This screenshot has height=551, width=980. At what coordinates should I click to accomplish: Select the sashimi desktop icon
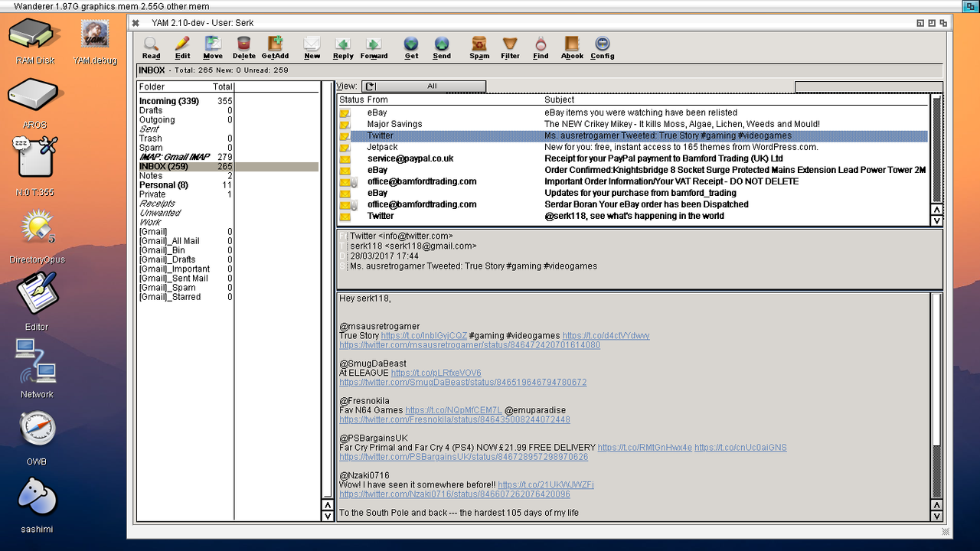(37, 504)
